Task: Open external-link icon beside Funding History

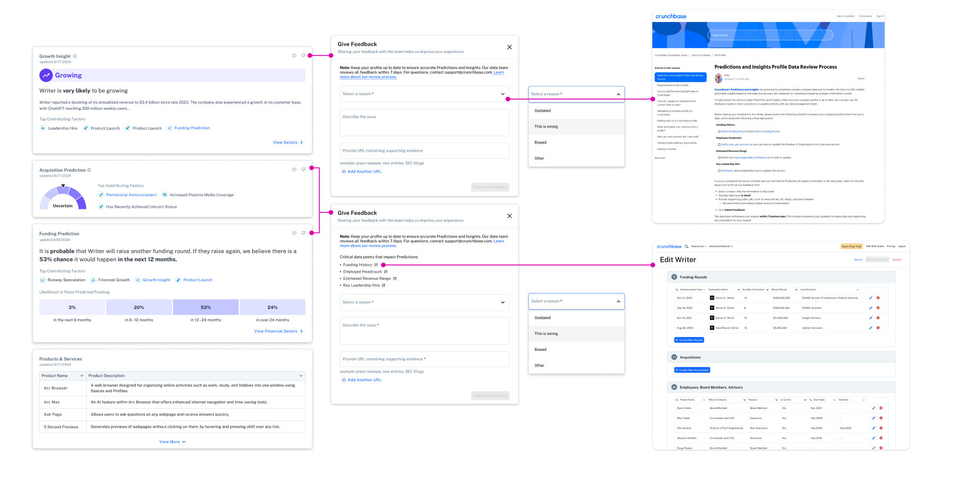Action: click(x=376, y=265)
